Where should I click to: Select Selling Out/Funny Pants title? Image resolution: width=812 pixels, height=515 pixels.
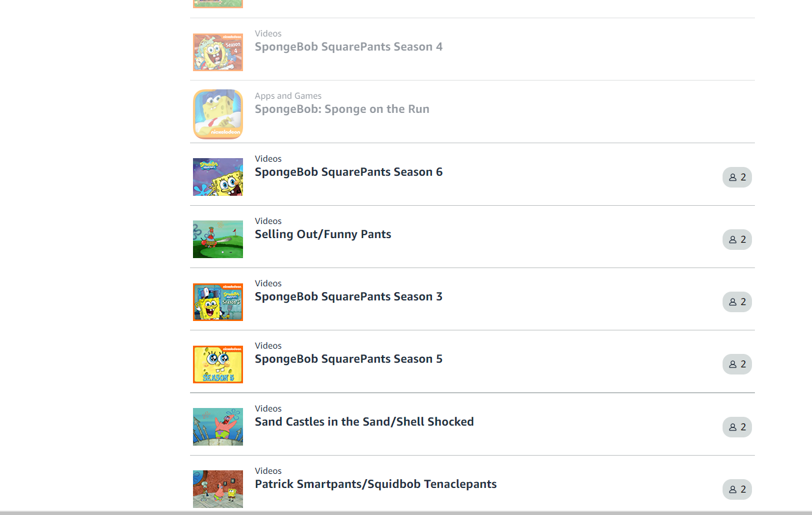(322, 235)
